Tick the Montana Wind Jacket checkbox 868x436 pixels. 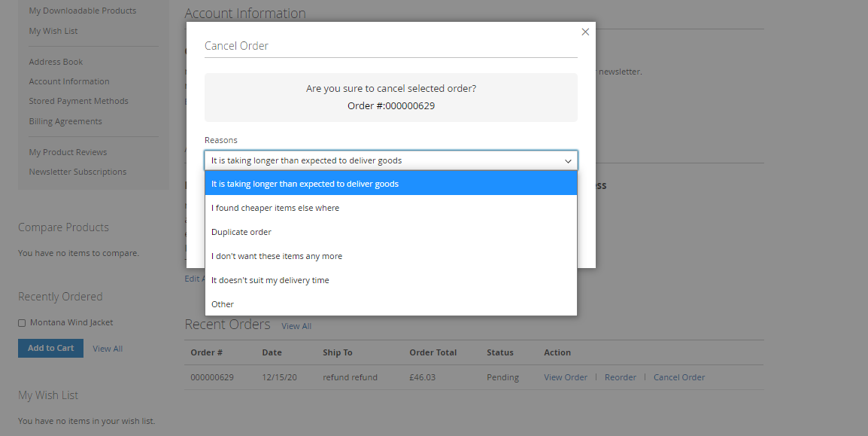click(x=22, y=323)
